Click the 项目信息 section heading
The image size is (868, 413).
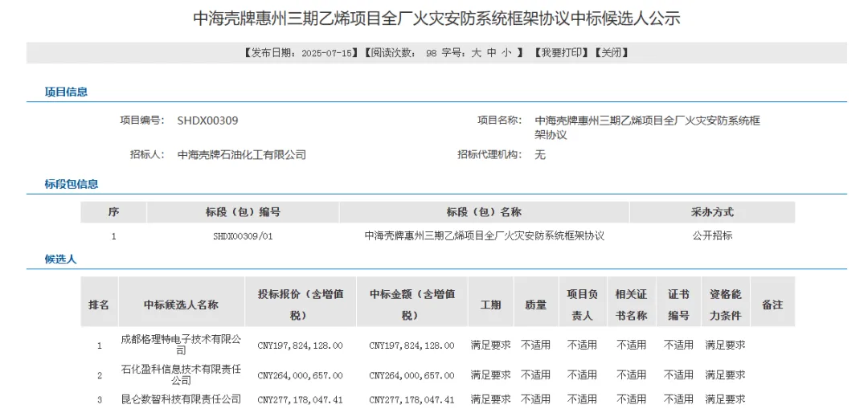coord(66,92)
